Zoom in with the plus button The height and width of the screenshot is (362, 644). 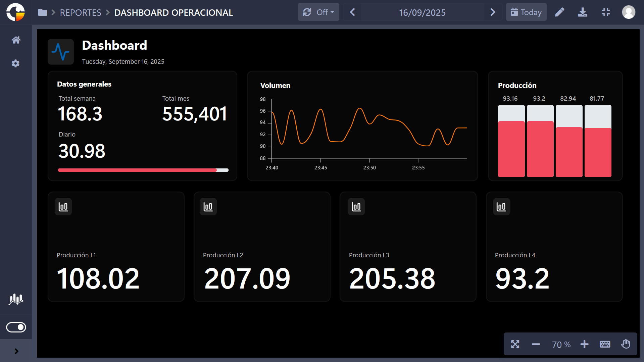(x=584, y=344)
